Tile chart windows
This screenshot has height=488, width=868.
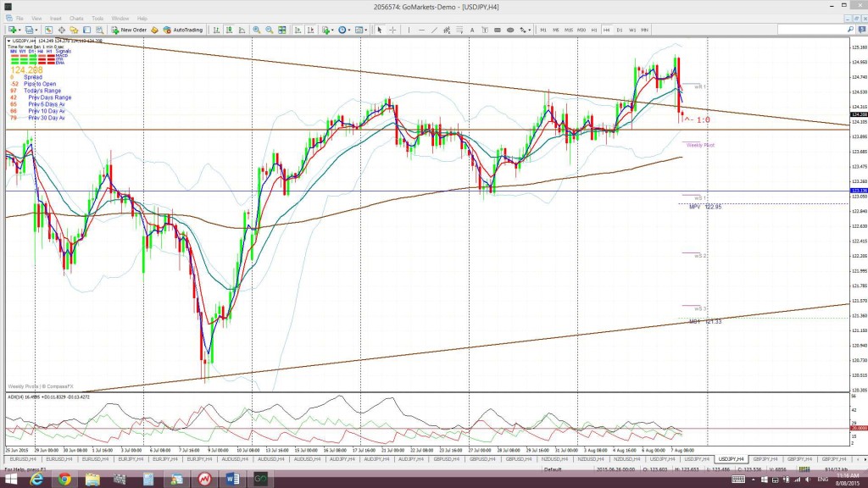click(282, 30)
